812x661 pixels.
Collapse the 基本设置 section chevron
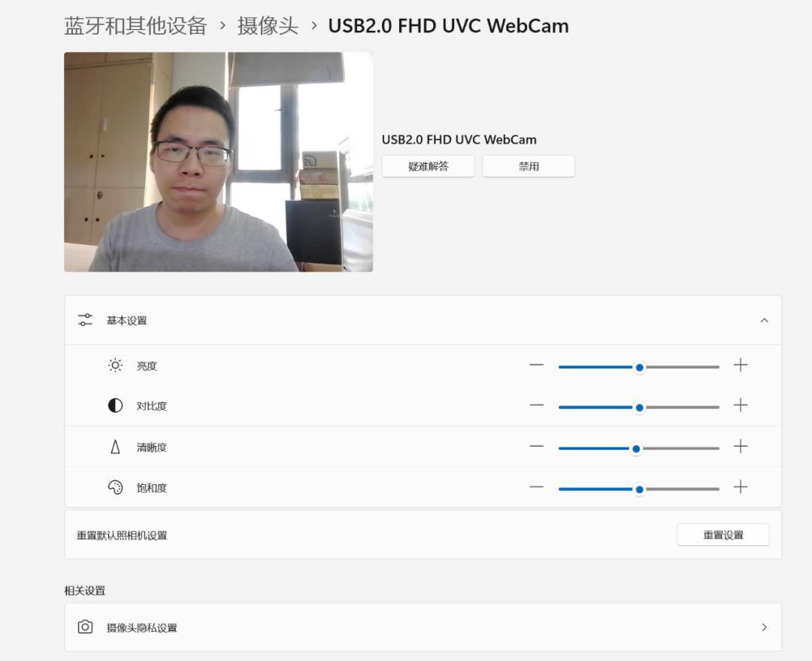[765, 320]
